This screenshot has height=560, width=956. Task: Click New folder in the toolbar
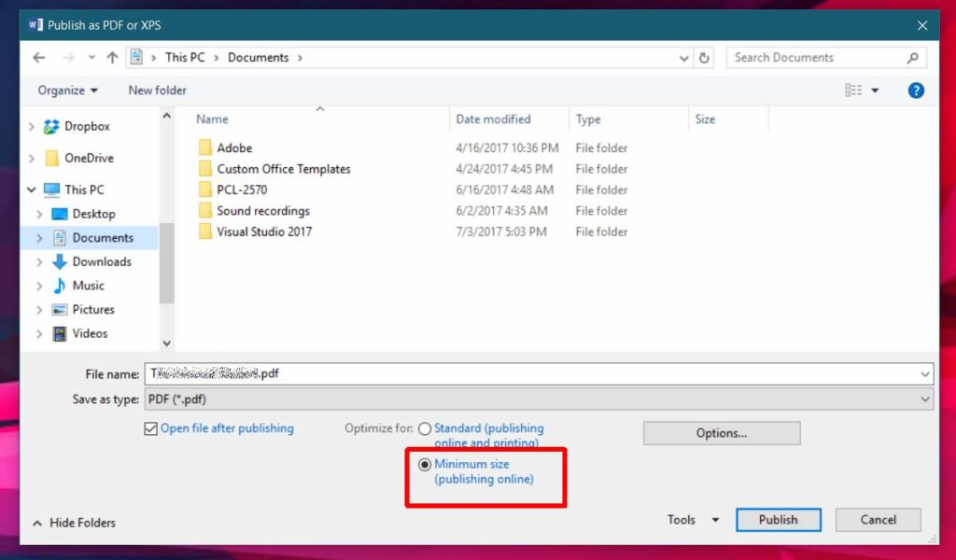156,90
